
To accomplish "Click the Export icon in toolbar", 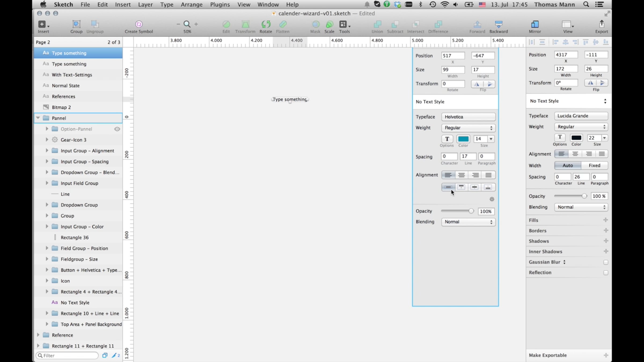I will pyautogui.click(x=602, y=24).
